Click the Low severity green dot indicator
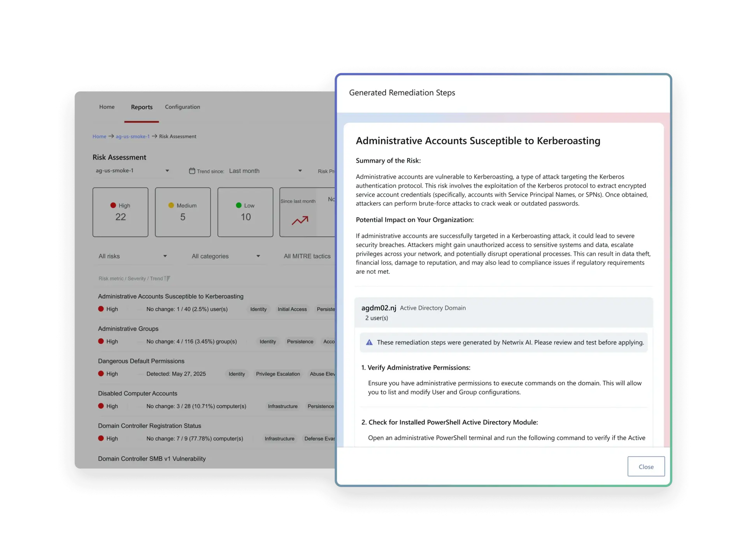 (238, 205)
